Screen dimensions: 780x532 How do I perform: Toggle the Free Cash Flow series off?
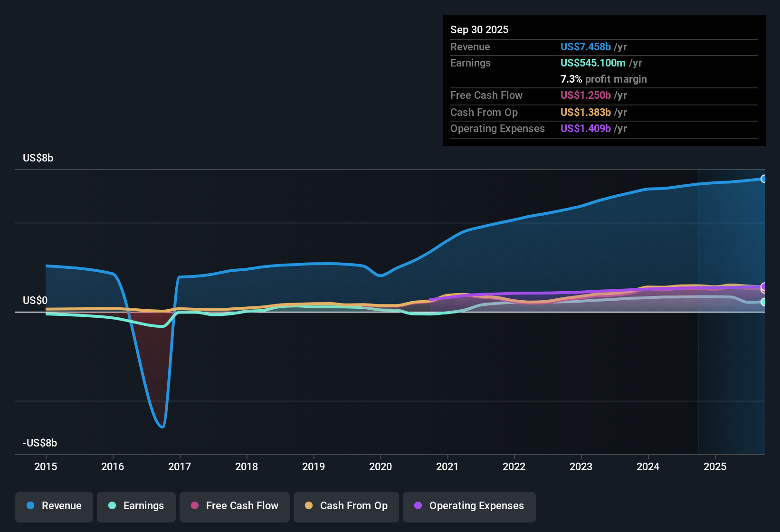pyautogui.click(x=234, y=506)
